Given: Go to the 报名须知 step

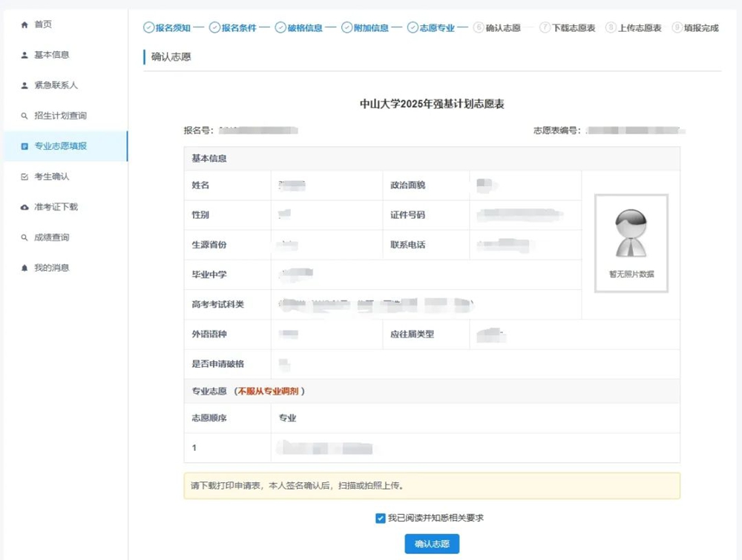Looking at the screenshot, I should coord(167,28).
